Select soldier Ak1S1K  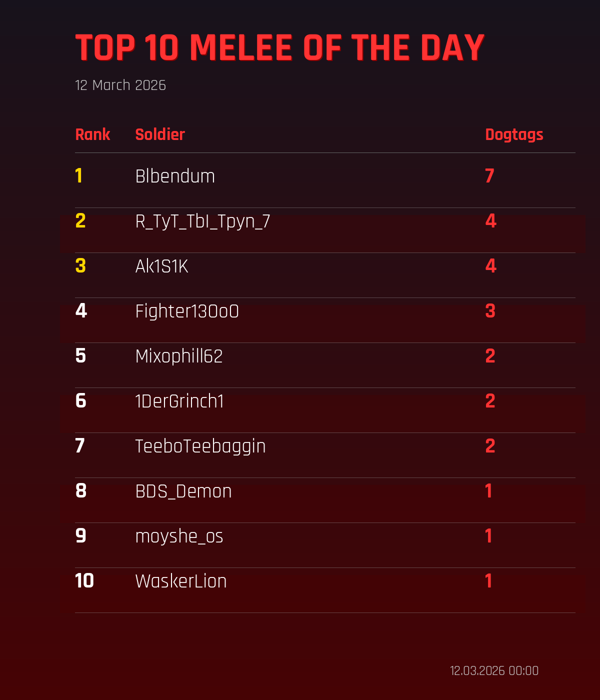[161, 266]
